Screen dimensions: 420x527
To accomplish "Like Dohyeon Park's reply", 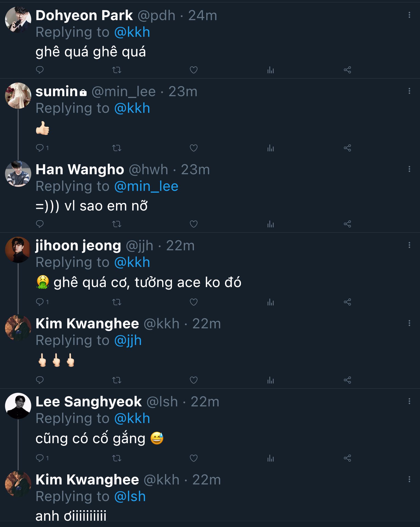I will pos(194,70).
